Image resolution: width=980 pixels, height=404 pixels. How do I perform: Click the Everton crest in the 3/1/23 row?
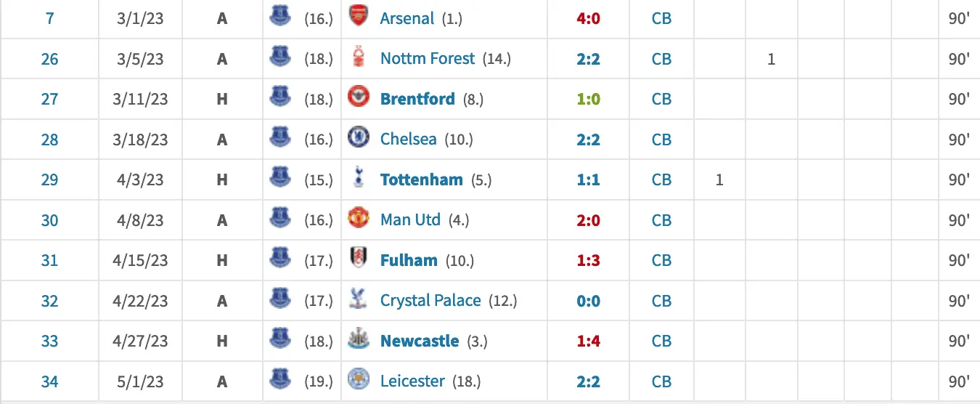279,17
